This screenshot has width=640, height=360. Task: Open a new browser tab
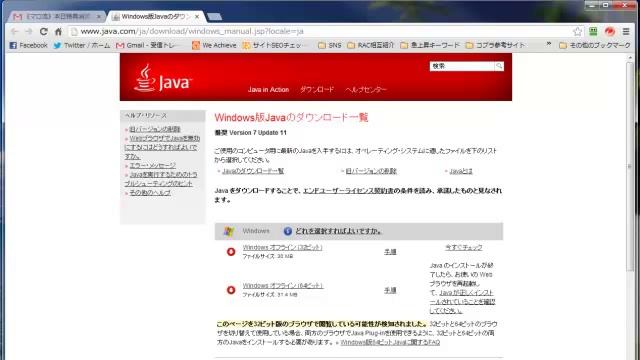click(x=215, y=17)
